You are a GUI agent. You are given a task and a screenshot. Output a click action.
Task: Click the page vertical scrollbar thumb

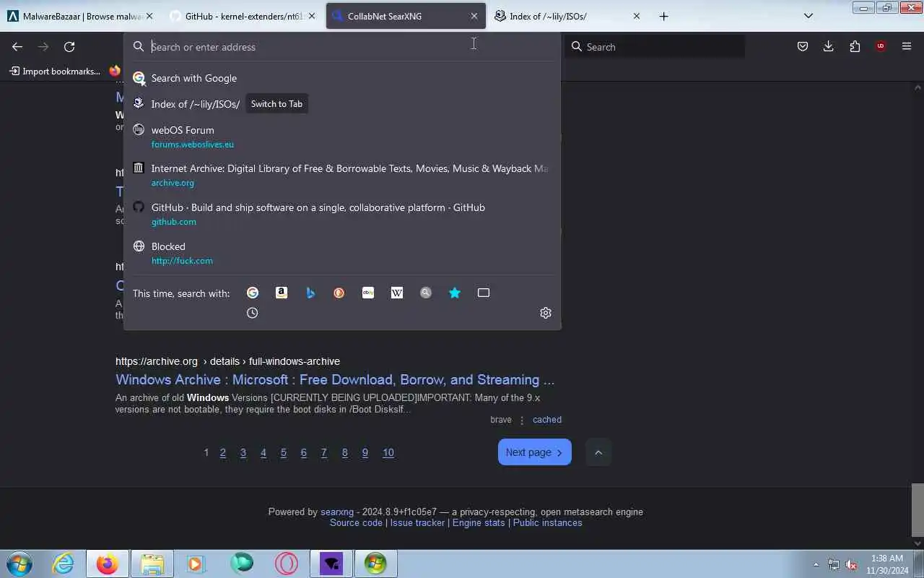(x=918, y=509)
